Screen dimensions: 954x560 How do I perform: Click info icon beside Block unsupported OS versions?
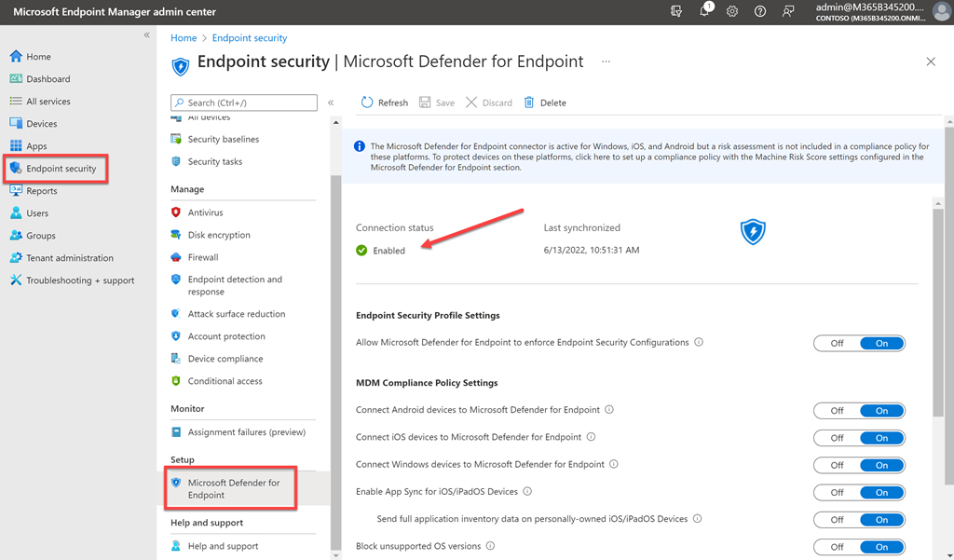[x=490, y=546]
